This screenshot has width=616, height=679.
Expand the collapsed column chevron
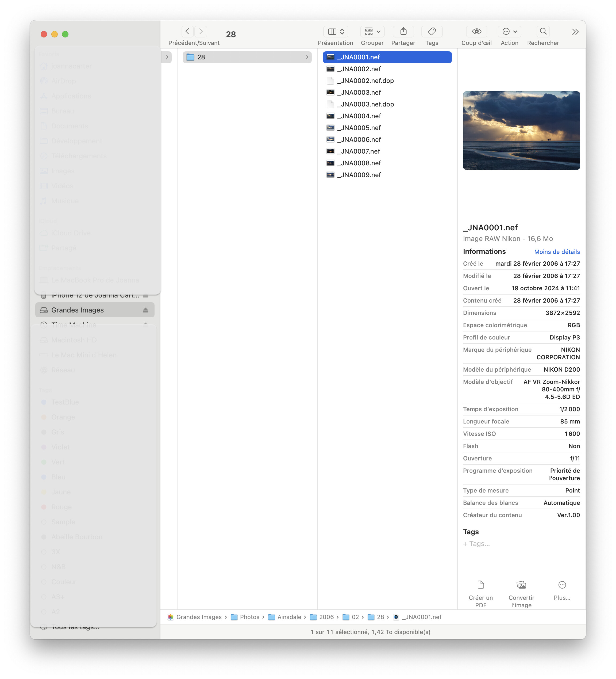point(167,57)
